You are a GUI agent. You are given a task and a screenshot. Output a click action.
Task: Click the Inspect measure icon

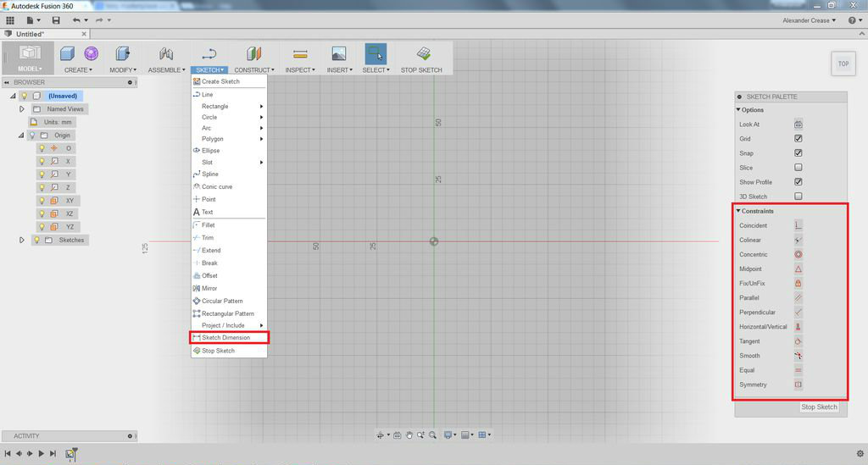[x=300, y=53]
